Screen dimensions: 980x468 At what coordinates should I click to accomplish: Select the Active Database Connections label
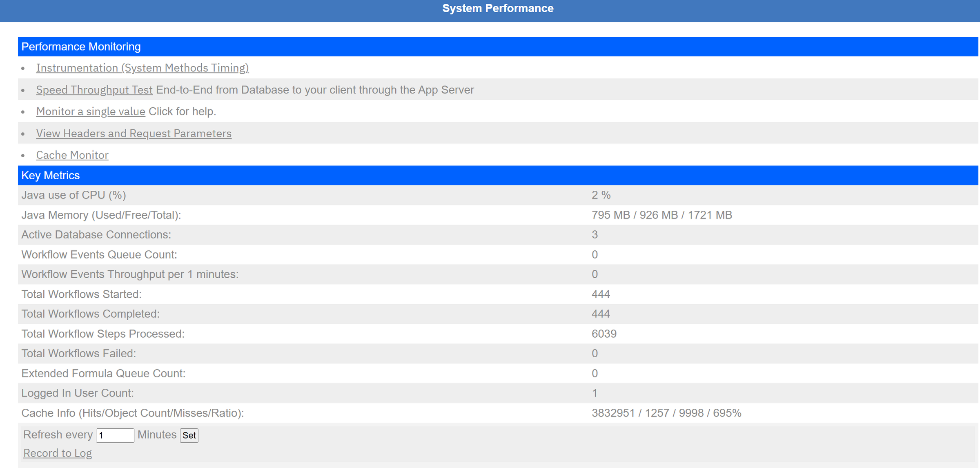(96, 235)
